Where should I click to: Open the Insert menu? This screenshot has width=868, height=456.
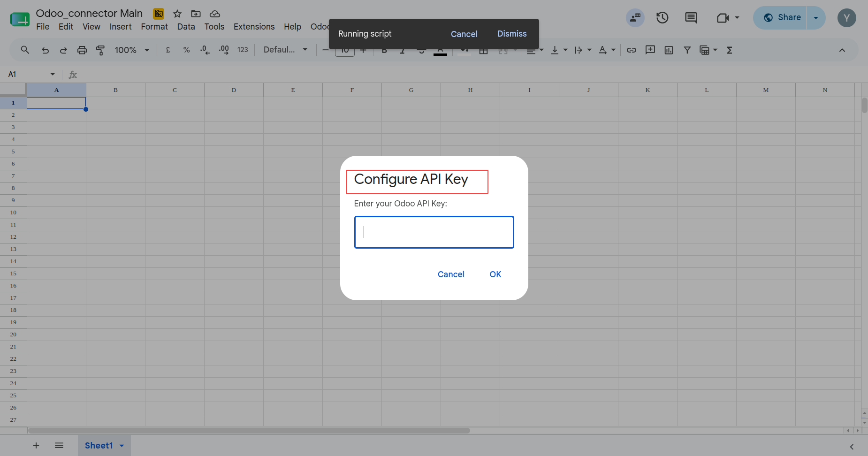click(121, 27)
